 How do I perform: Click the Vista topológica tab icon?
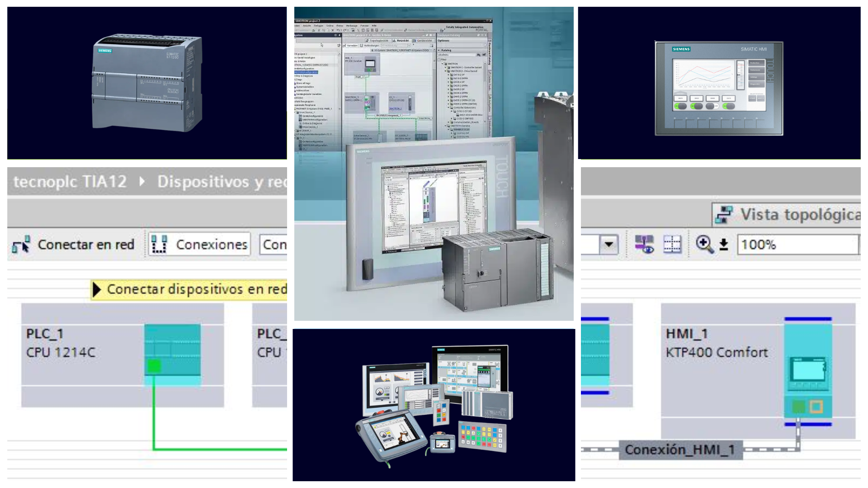tap(724, 214)
